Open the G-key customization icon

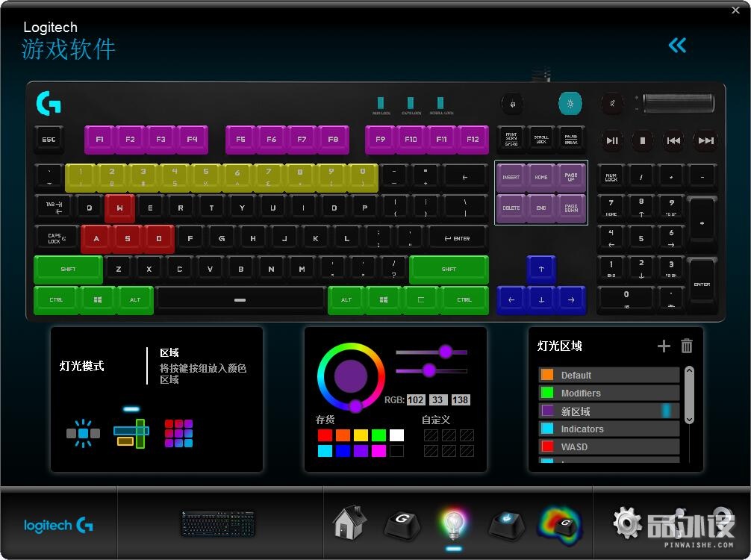point(402,523)
